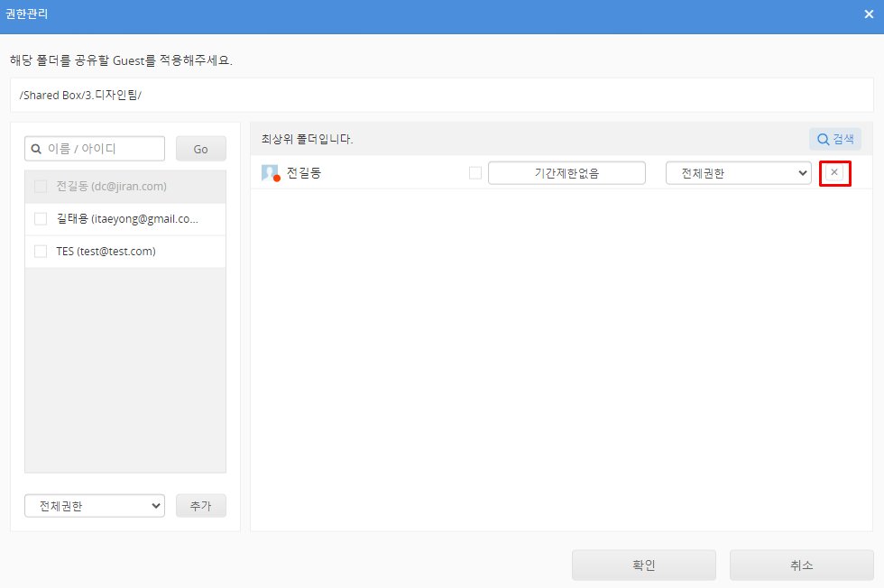884x588 pixels.
Task: Select 길태용 in the guest list
Action: point(126,219)
